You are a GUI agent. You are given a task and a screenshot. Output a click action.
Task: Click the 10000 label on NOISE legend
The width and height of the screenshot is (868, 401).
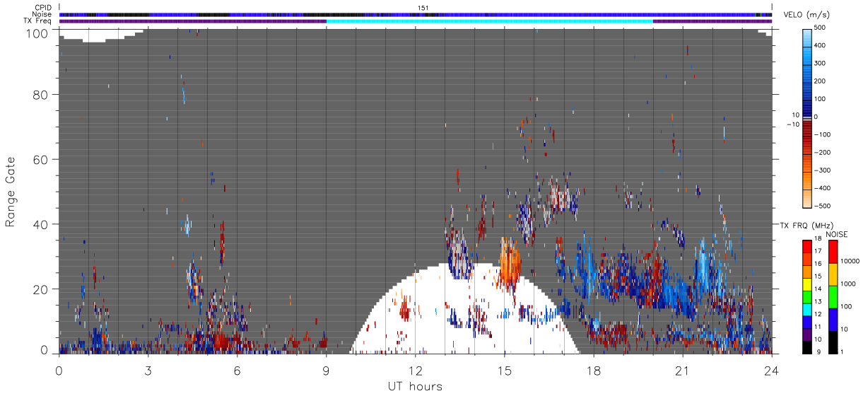[x=849, y=260]
